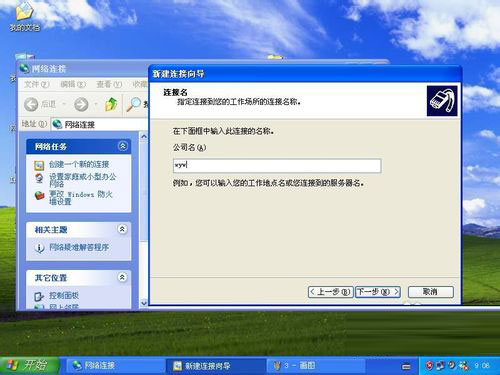Open 我的文档 desktop icon

click(x=24, y=17)
